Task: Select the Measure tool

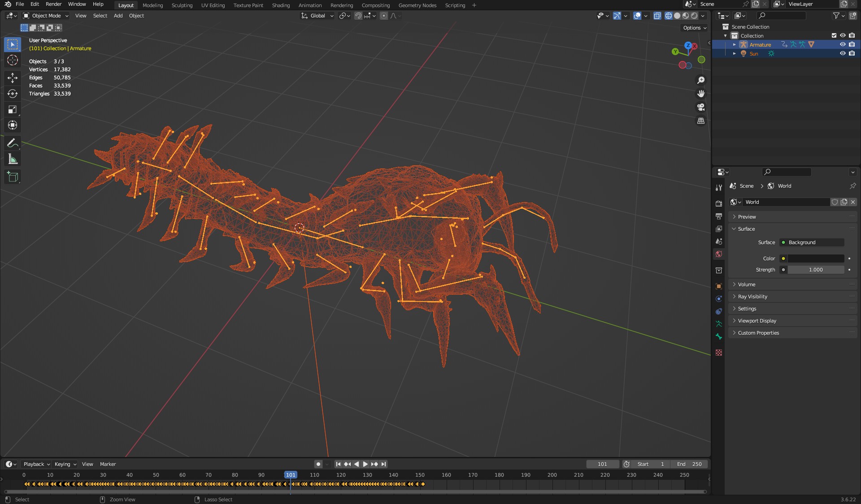Action: tap(13, 159)
